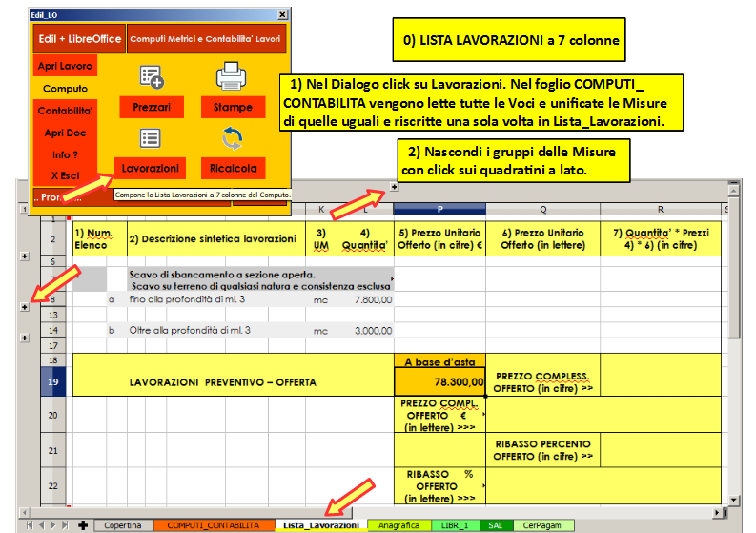This screenshot has height=533, width=756.
Task: Click 'Scavo di sbancamento a sezione aperta' cell
Action: pos(260,279)
